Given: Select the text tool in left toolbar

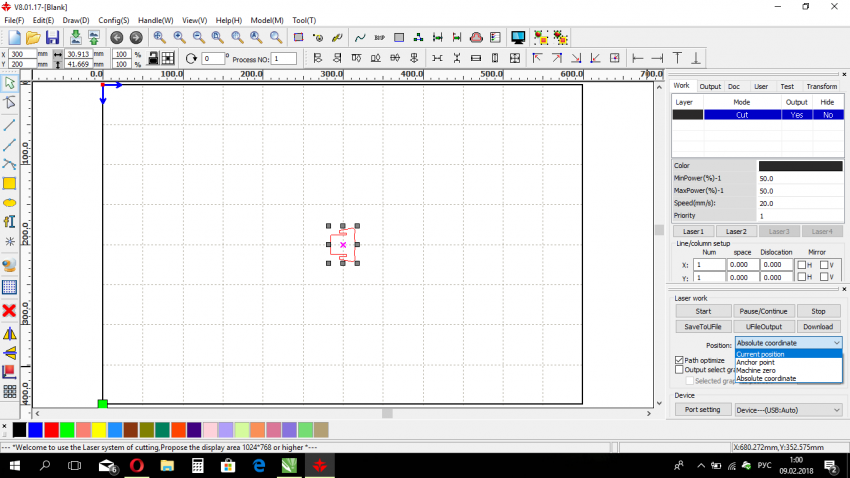Looking at the screenshot, I should click(10, 222).
